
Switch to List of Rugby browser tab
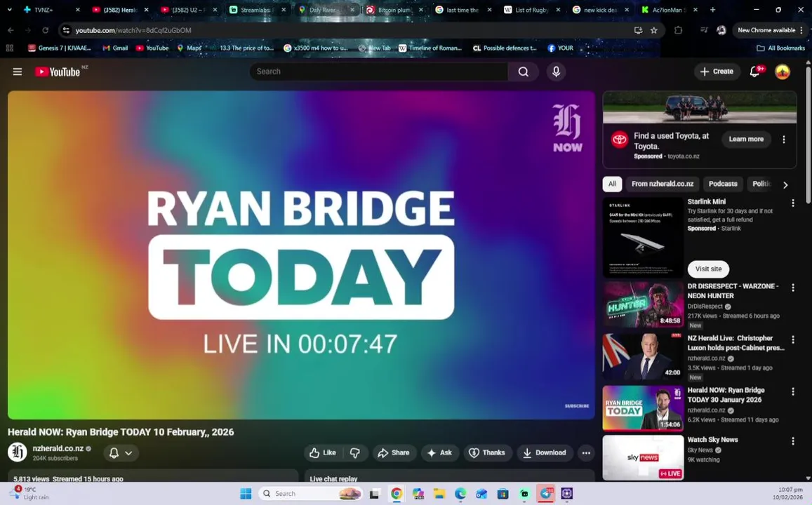[531, 9]
